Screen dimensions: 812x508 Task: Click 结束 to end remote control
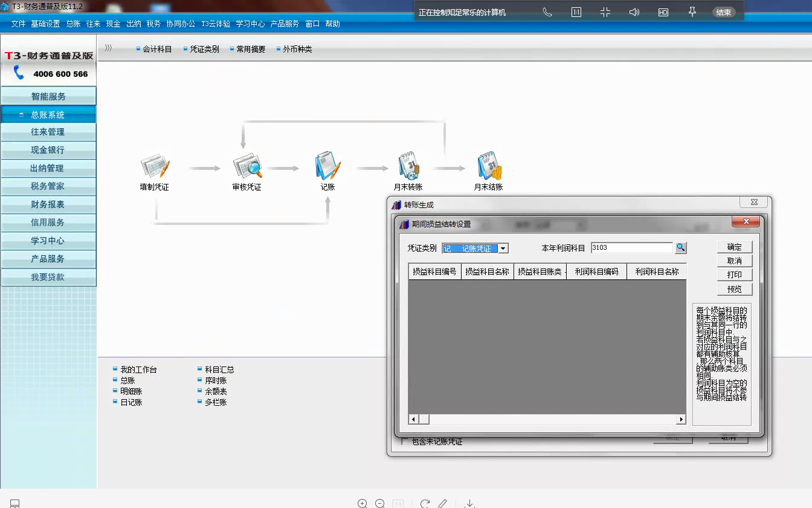point(723,12)
